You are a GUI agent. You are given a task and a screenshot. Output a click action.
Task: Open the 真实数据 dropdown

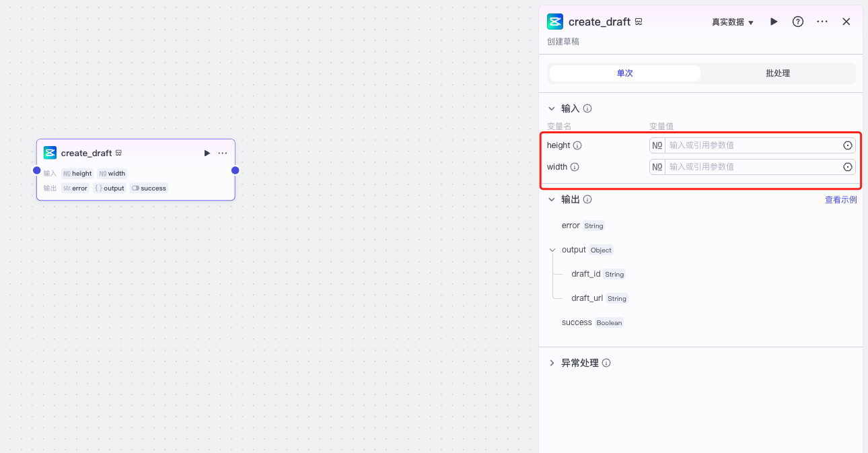pyautogui.click(x=733, y=22)
